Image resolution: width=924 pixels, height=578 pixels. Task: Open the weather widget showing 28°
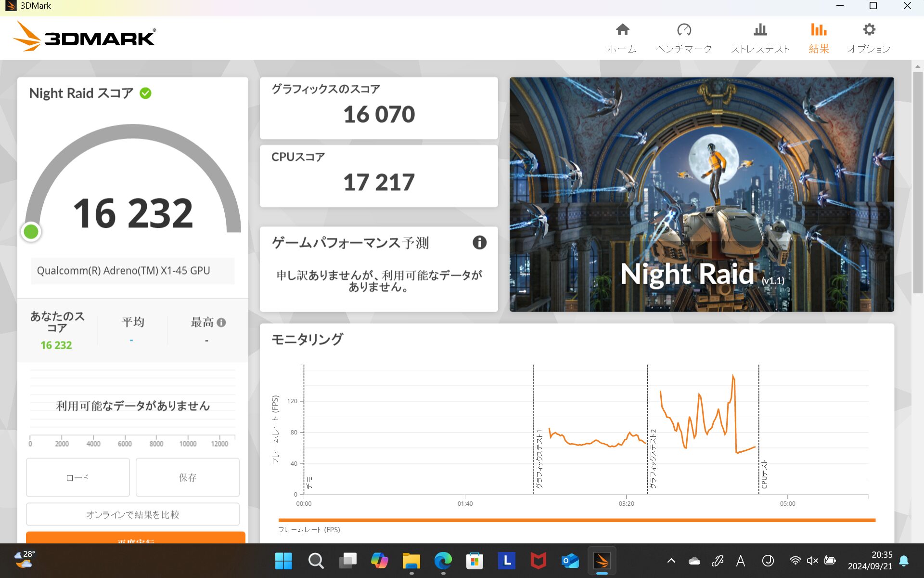24,560
